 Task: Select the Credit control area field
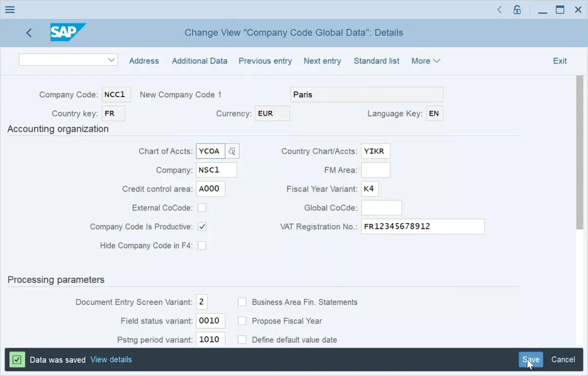tap(211, 189)
